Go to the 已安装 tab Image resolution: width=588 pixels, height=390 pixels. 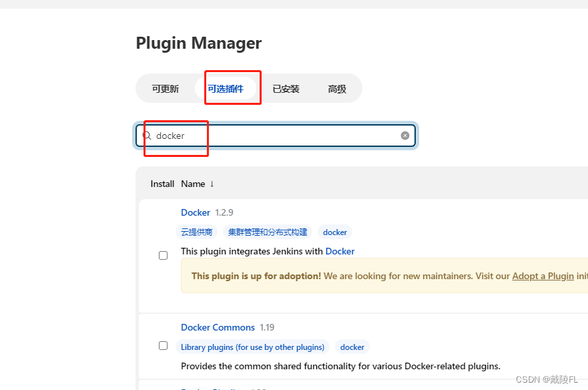coord(286,89)
